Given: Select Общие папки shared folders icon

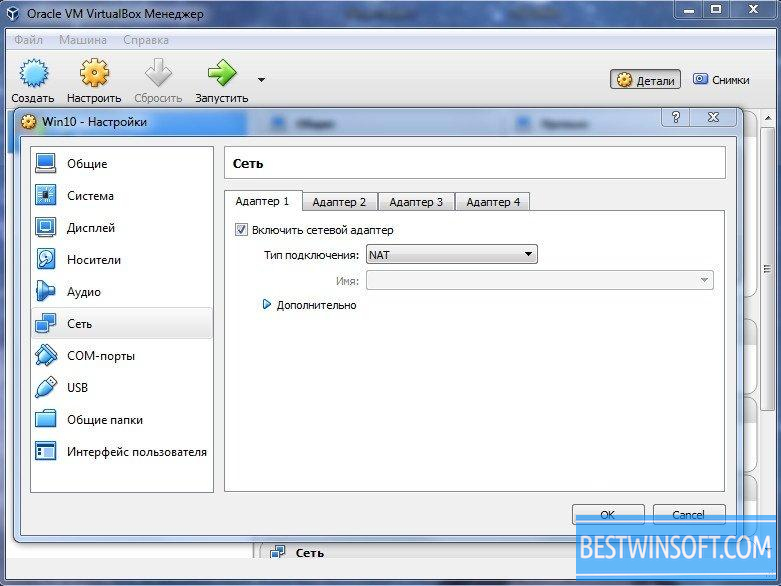Looking at the screenshot, I should [46, 420].
